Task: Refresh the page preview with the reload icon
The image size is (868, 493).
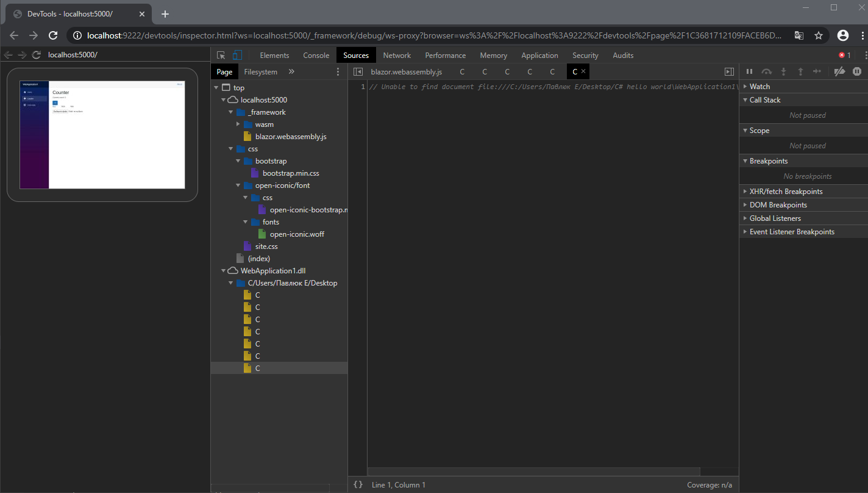Action: tap(36, 54)
